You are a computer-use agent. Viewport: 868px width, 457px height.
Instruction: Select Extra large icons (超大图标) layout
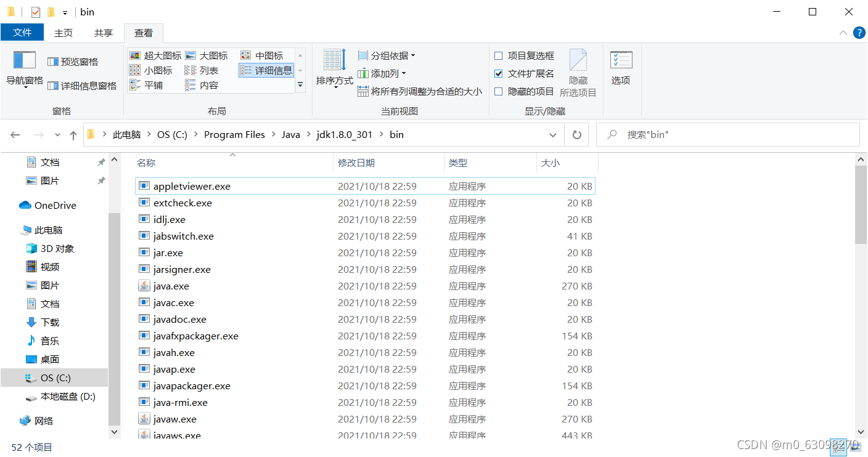(155, 55)
